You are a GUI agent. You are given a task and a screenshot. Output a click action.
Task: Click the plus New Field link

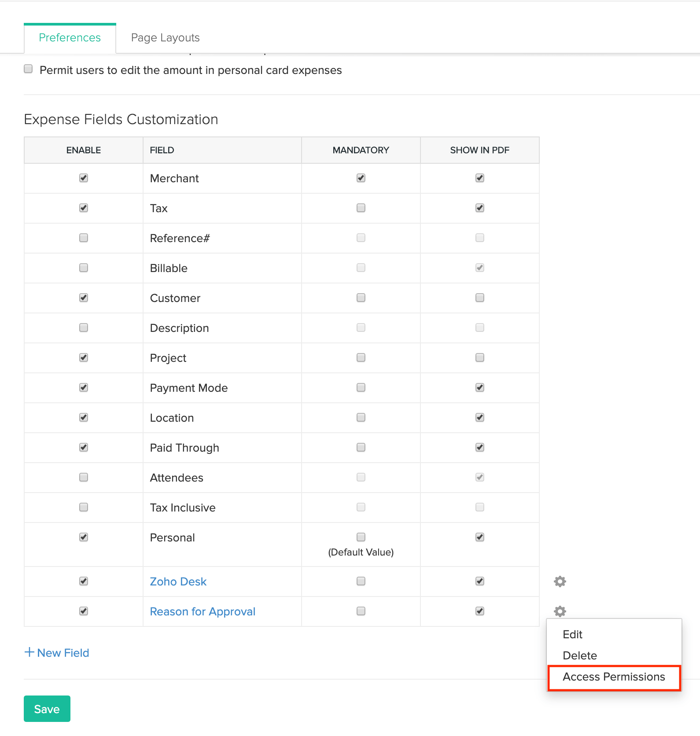tap(57, 653)
